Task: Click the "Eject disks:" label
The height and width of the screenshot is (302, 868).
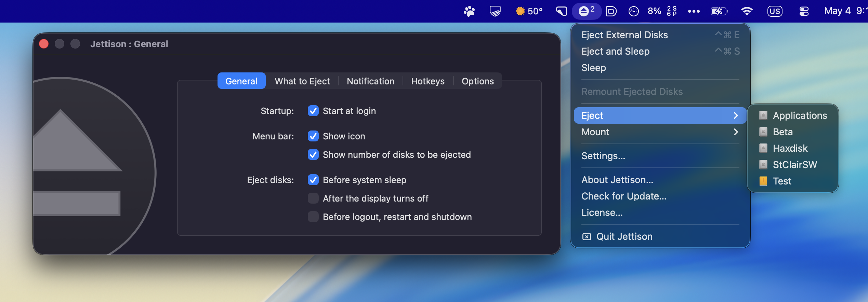Action: [271, 180]
